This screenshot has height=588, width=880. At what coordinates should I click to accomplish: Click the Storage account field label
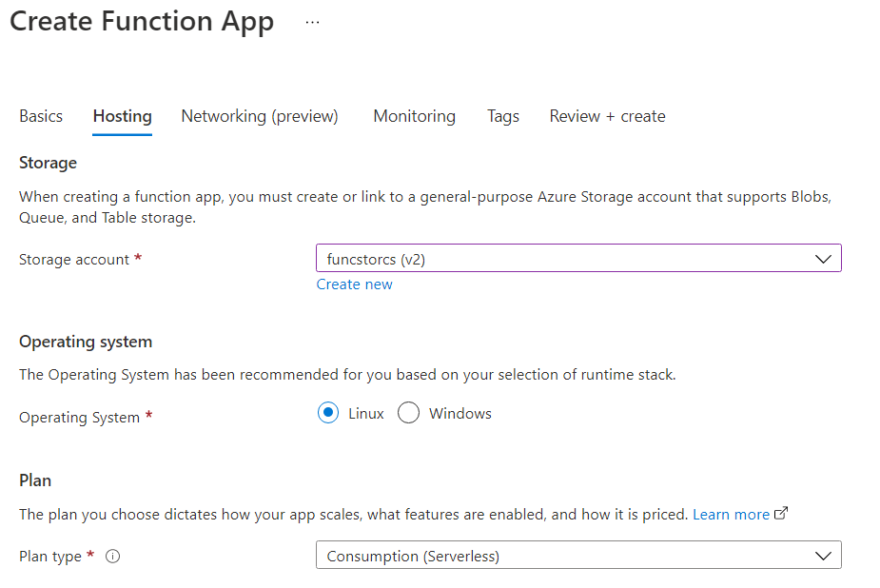tap(73, 260)
